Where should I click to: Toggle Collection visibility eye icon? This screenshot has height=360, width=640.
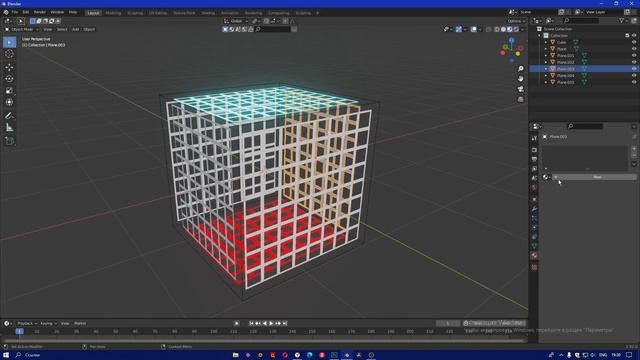point(634,36)
